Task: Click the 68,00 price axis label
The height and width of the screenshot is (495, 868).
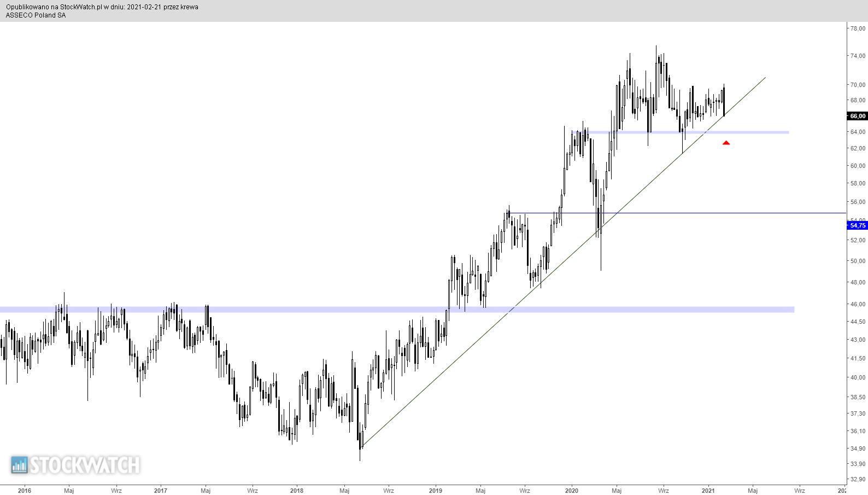Action: [858, 100]
